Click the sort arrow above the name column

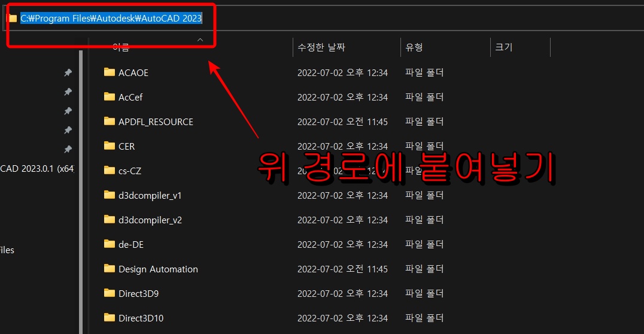(200, 40)
